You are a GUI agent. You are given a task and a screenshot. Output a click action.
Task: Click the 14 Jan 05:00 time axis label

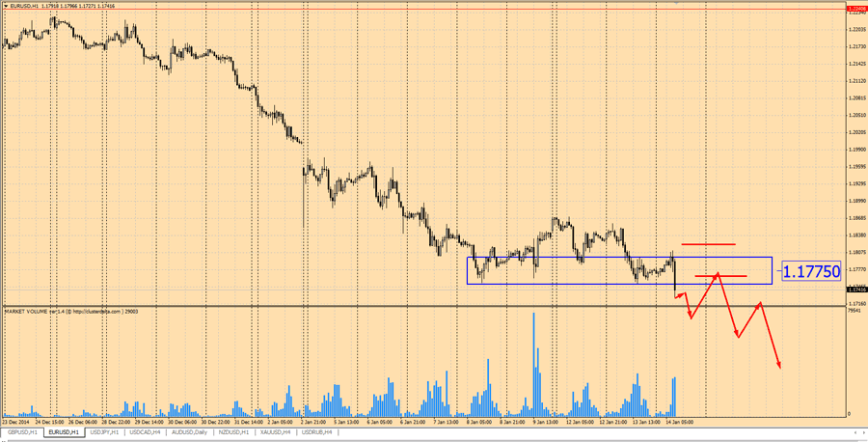pos(681,422)
